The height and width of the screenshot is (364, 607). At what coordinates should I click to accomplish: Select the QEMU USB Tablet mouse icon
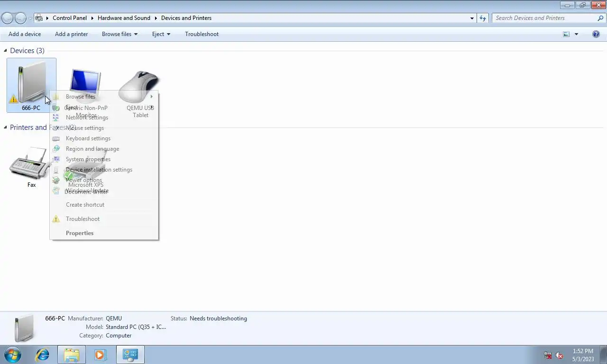click(x=140, y=94)
